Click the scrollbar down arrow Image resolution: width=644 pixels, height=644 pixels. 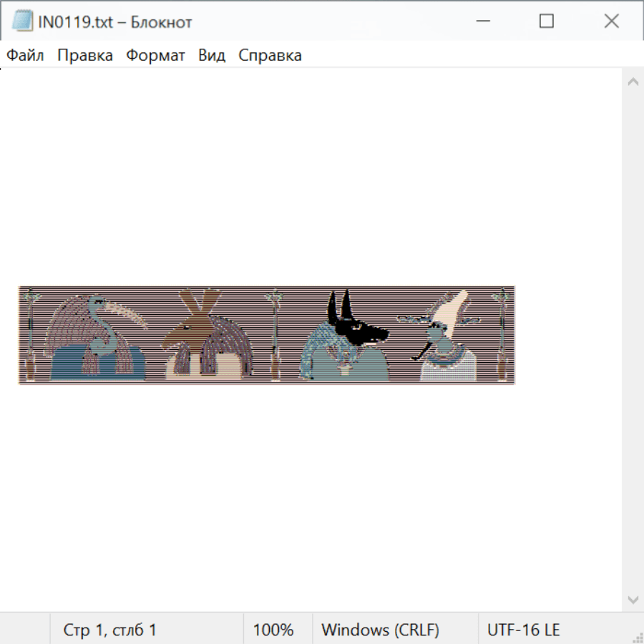[x=633, y=599]
